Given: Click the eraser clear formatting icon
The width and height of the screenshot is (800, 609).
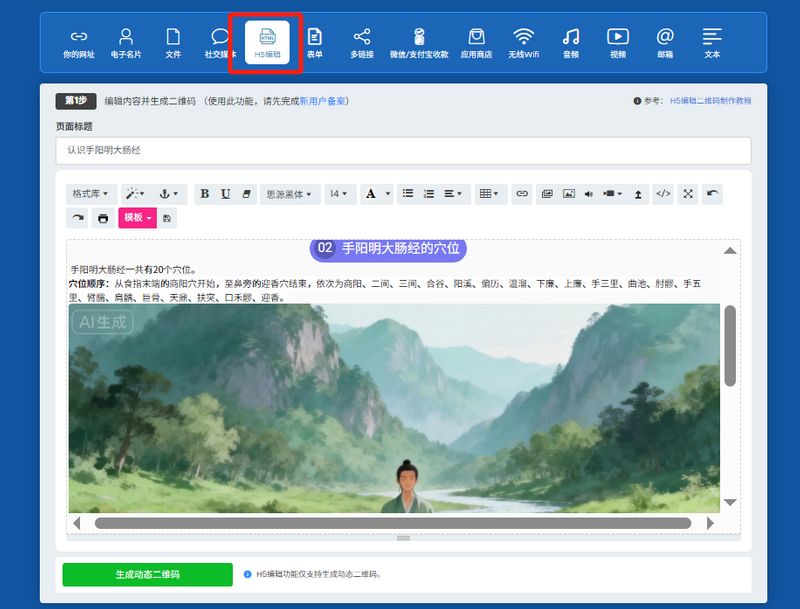Looking at the screenshot, I should pyautogui.click(x=247, y=194).
